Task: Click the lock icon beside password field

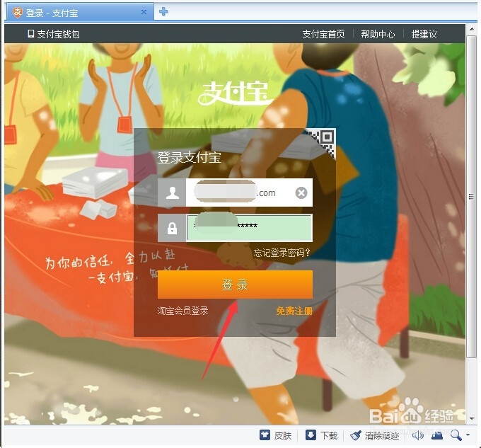Action: pos(172,228)
